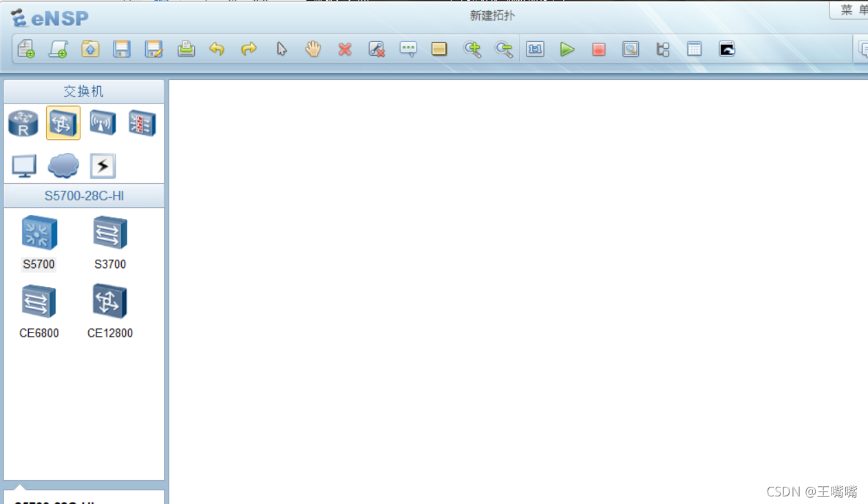Click the Save As toolbar icon
The image size is (868, 504).
tap(154, 49)
